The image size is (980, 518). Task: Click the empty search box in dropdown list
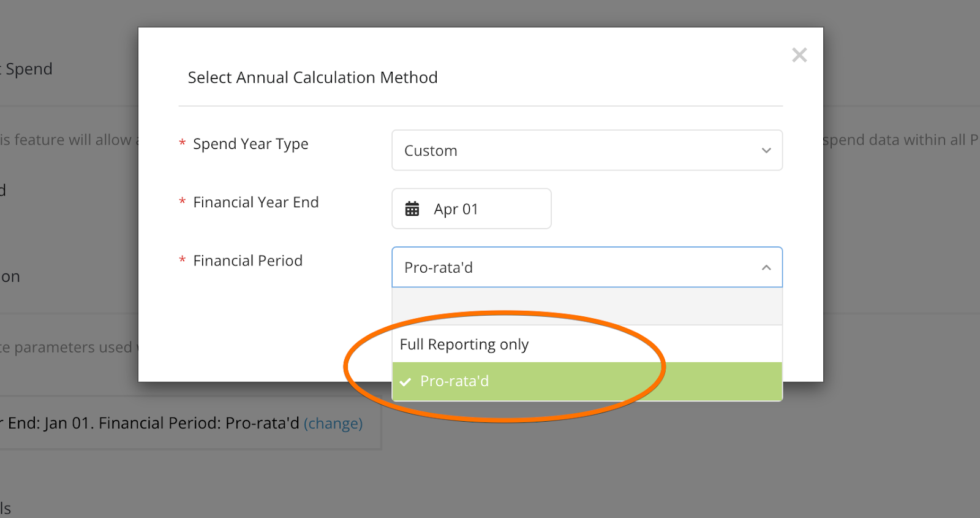587,306
